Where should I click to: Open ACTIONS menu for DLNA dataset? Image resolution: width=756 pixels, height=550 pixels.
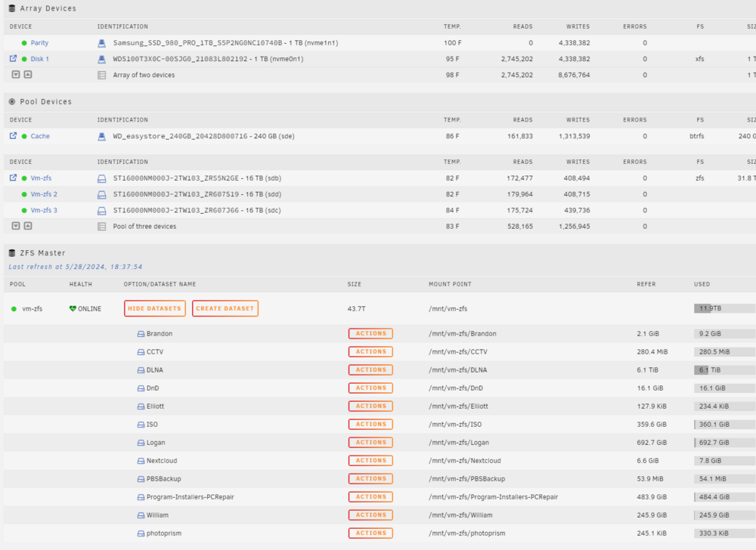click(370, 370)
